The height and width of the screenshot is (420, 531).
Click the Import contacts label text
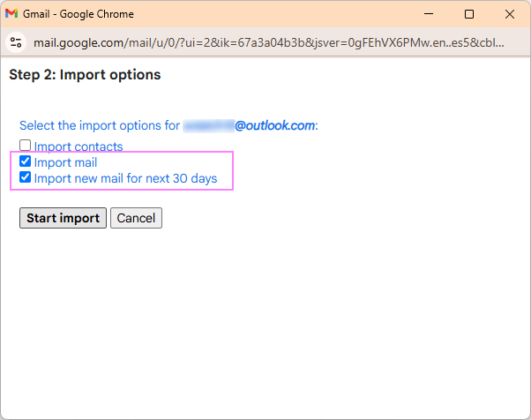(79, 146)
